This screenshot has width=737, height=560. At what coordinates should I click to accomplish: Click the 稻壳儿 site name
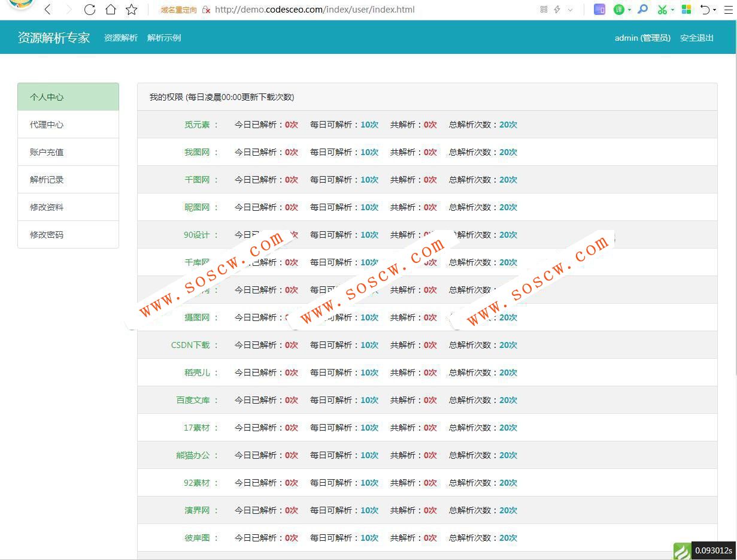197,373
